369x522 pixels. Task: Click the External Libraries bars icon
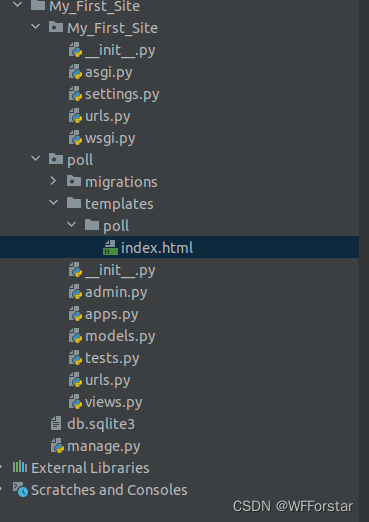(20, 467)
